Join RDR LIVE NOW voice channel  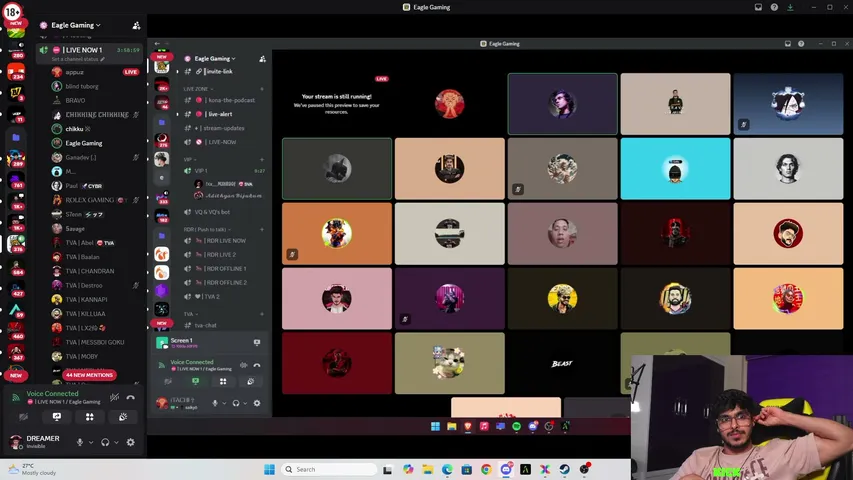[224, 241]
